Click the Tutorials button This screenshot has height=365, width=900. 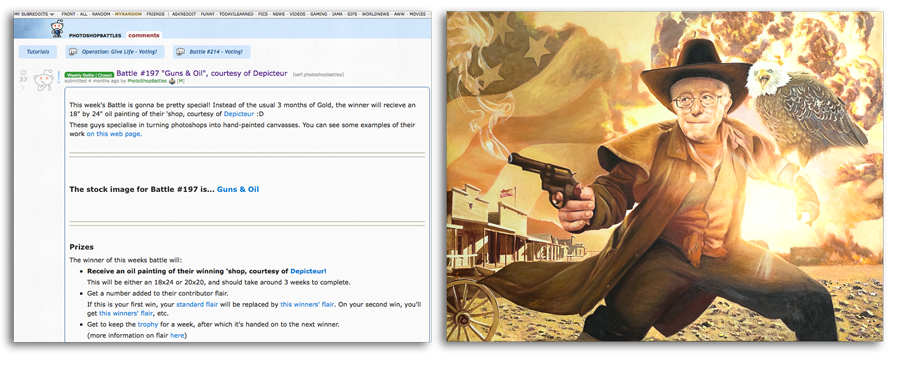[x=38, y=52]
